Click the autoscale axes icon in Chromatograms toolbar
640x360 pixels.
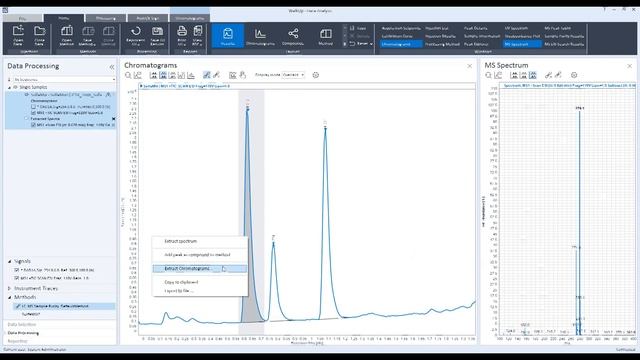click(138, 75)
